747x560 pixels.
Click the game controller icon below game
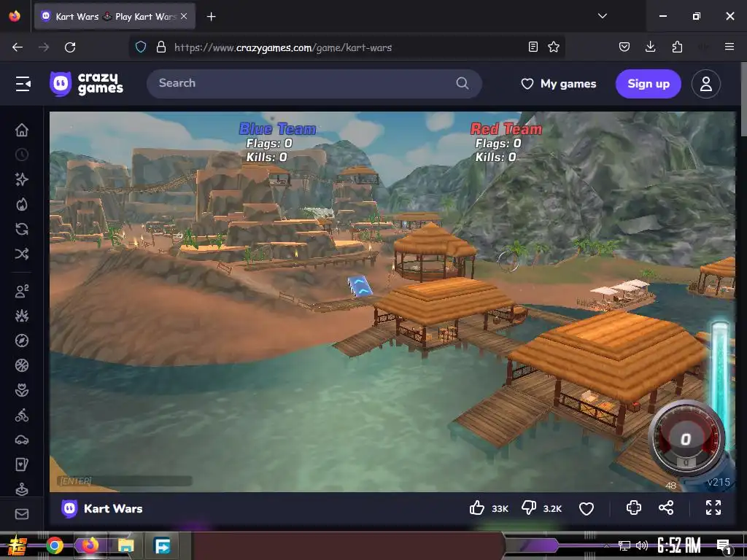click(x=634, y=507)
